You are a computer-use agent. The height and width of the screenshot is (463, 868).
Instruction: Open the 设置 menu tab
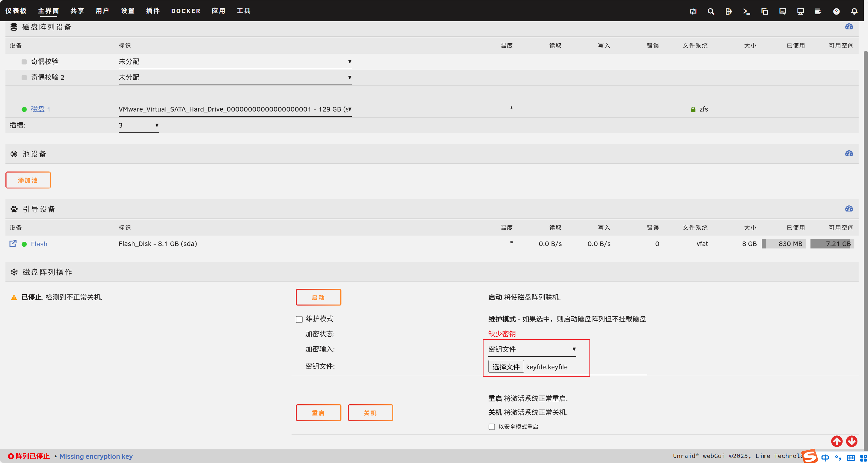click(x=127, y=11)
